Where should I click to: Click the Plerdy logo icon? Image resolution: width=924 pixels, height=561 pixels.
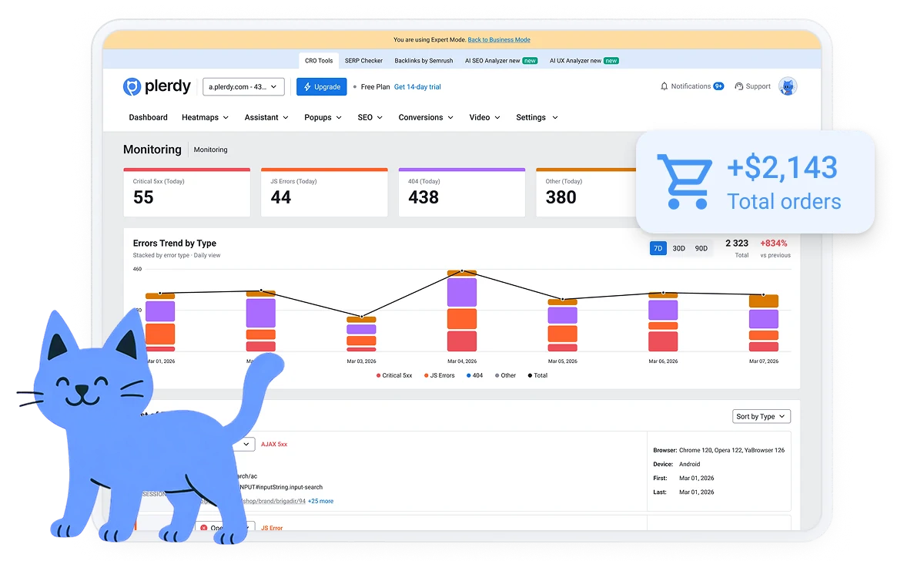point(132,86)
